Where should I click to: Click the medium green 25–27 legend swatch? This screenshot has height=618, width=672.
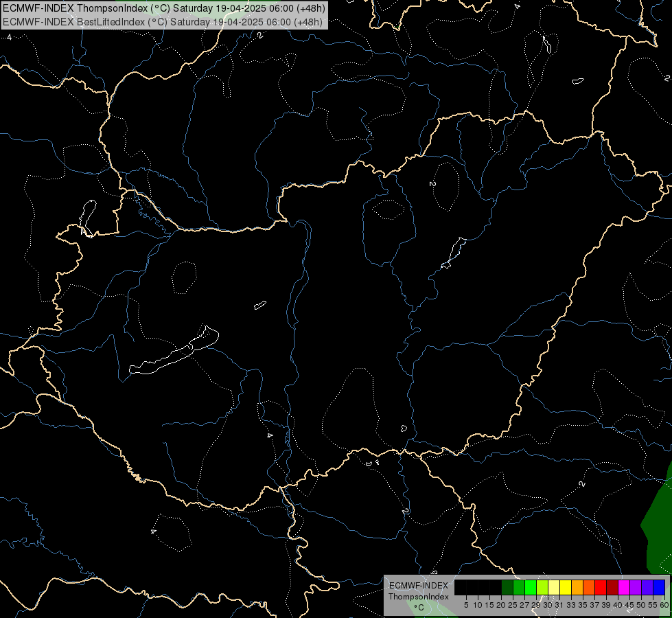[519, 587]
